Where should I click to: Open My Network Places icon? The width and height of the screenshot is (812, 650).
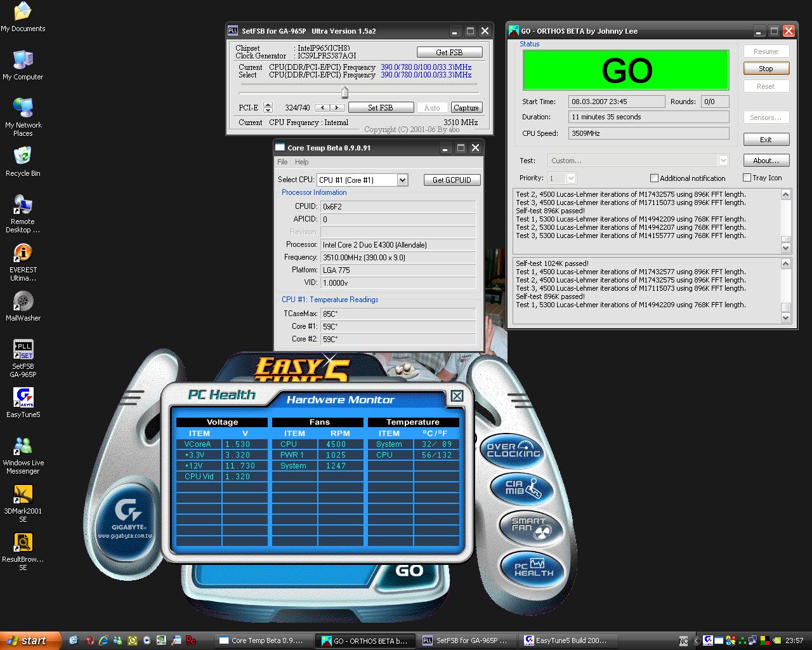pos(23,117)
